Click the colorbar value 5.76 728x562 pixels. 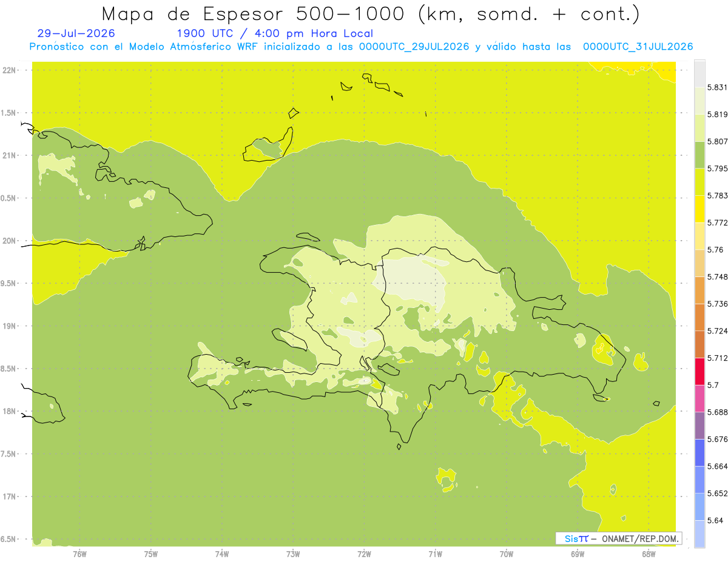(715, 250)
